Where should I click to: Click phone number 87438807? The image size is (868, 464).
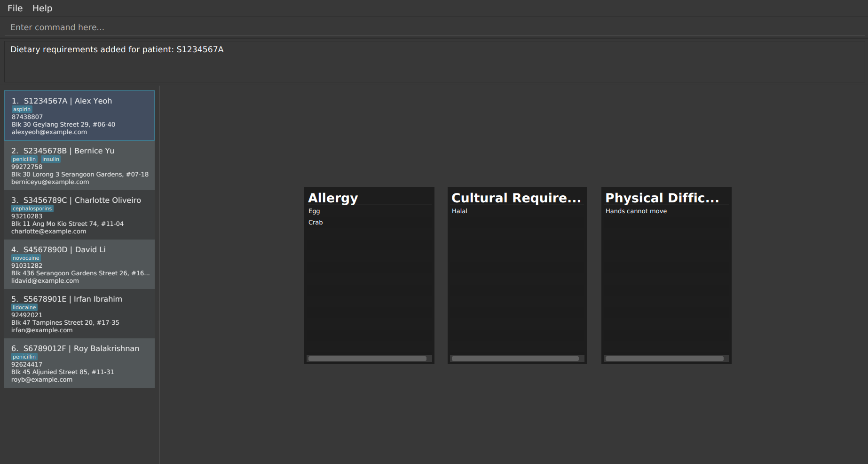(27, 117)
